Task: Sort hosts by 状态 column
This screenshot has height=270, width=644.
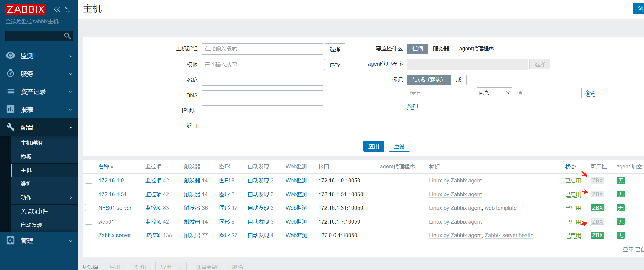Action: pos(570,166)
